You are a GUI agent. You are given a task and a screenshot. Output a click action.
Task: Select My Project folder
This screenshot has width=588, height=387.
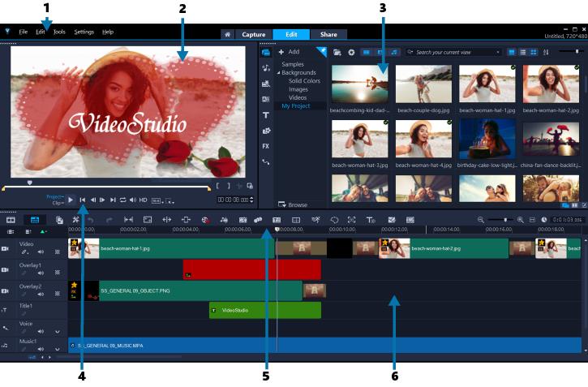[296, 106]
